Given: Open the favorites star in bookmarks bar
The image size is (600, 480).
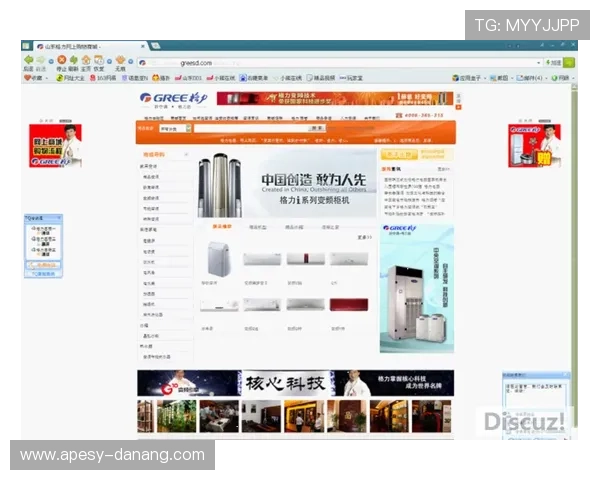Looking at the screenshot, I should 27,77.
